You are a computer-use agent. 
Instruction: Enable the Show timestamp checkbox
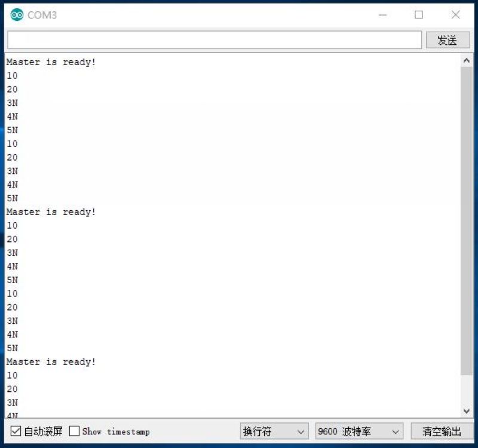coord(74,431)
